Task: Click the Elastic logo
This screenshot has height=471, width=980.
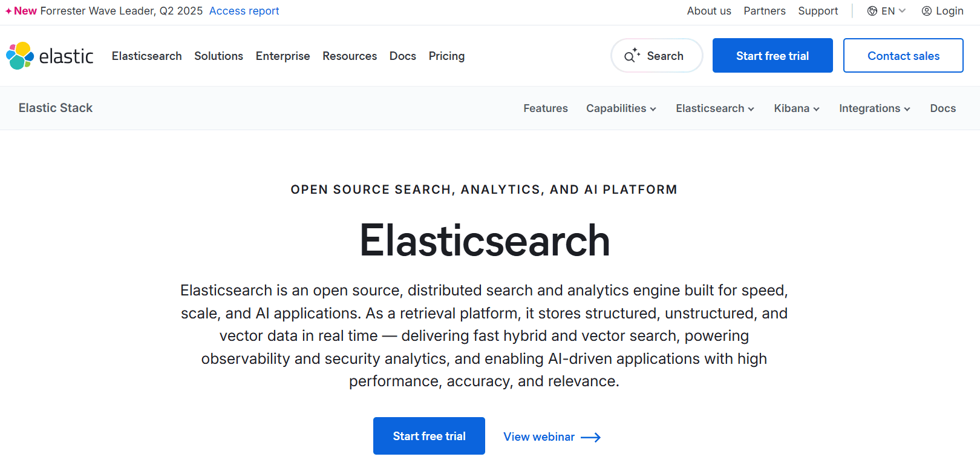Action: [x=50, y=56]
